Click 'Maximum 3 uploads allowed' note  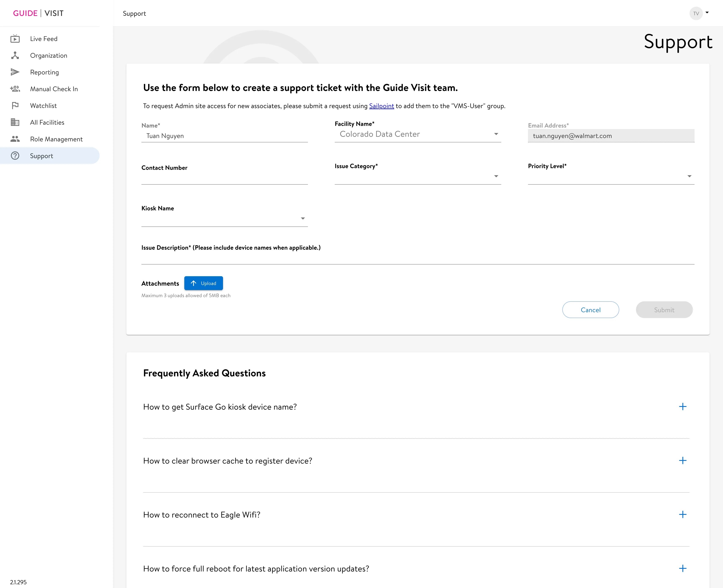click(x=186, y=295)
